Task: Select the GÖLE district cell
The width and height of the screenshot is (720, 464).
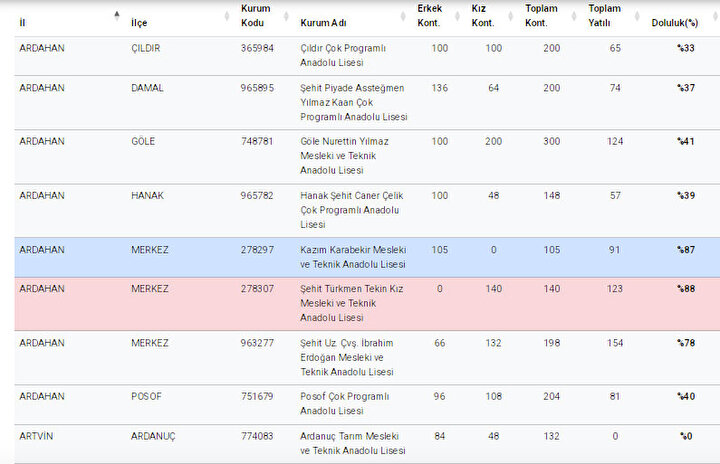Action: [x=143, y=141]
